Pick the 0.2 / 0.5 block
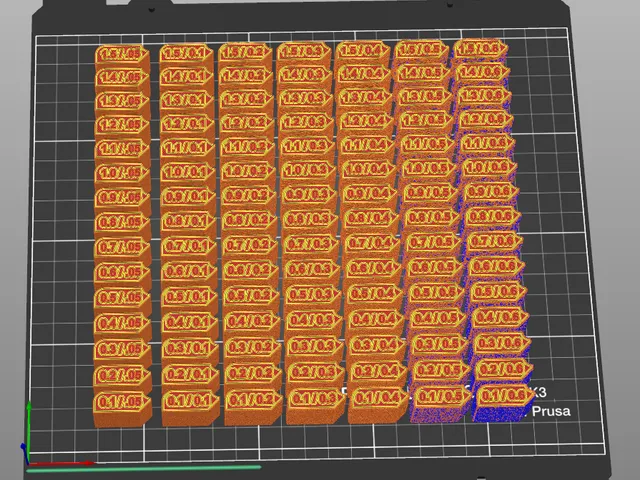Viewport: 640px width, 480px height. point(442,370)
